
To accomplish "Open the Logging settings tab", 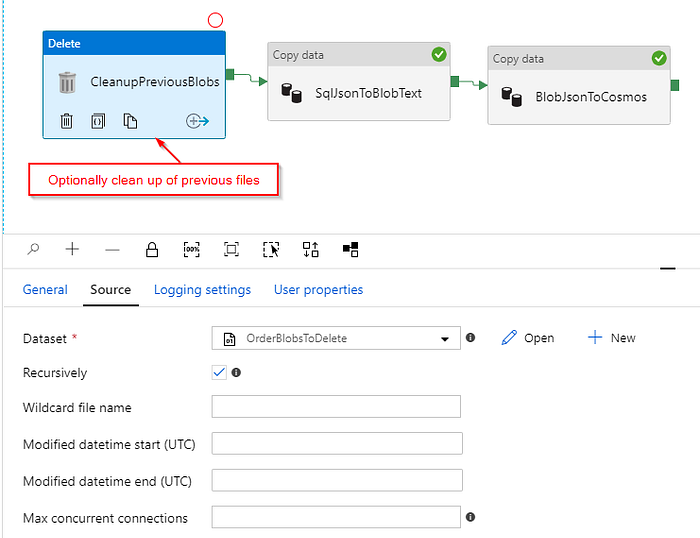I will [202, 290].
